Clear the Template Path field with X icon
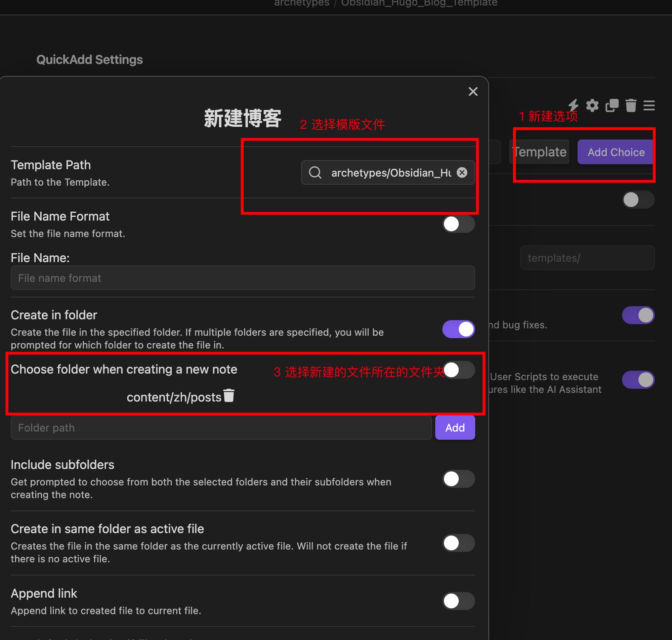The image size is (672, 640). 462,173
